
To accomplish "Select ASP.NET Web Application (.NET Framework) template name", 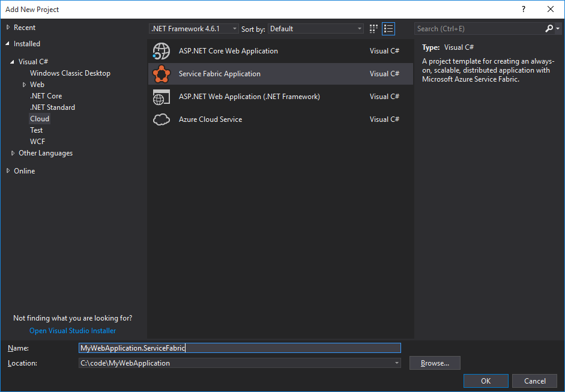I will (x=249, y=97).
